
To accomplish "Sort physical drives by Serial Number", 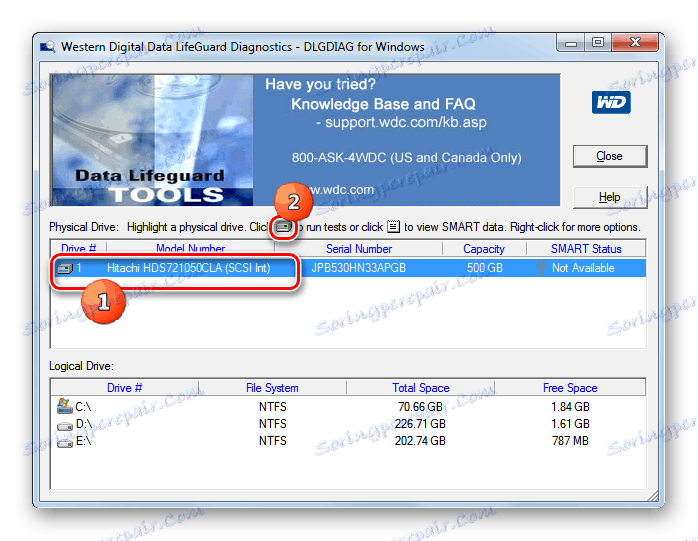I will pos(359,248).
